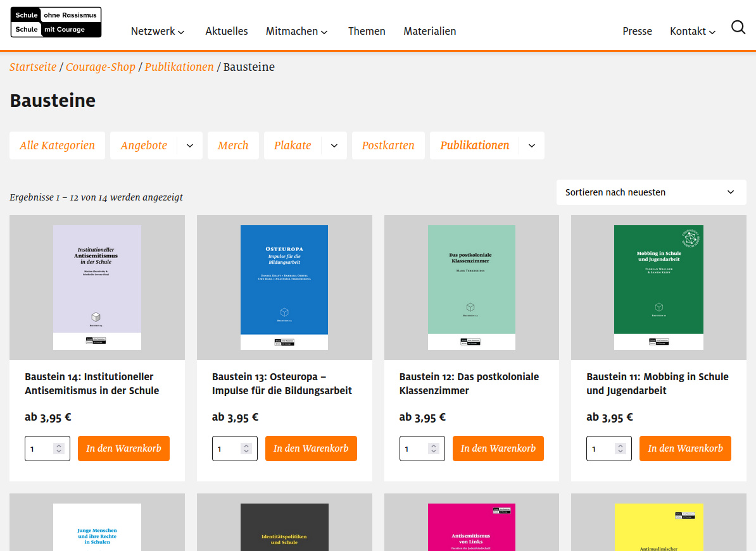Open the Mitmachen menu

[296, 31]
